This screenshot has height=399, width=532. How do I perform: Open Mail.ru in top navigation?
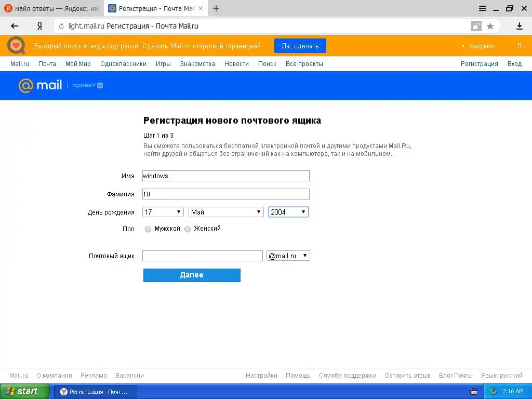(x=20, y=64)
